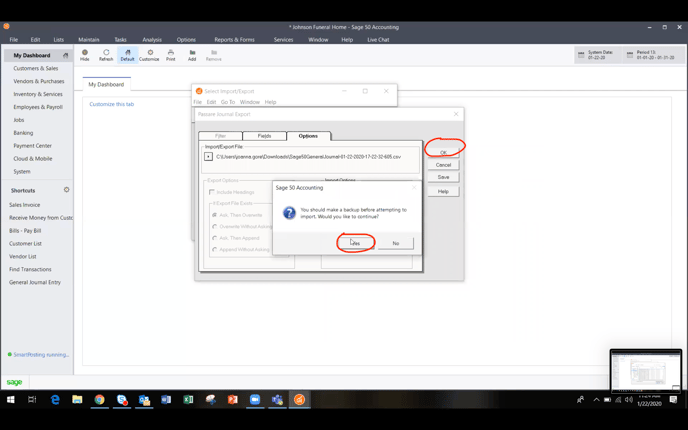
Task: Click the volume icon in system tray
Action: click(629, 400)
